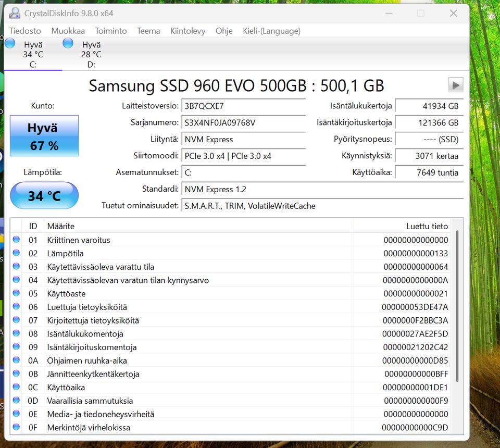
Task: Click the Laitteistoversio field 3B7QCXE7
Action: tap(244, 106)
